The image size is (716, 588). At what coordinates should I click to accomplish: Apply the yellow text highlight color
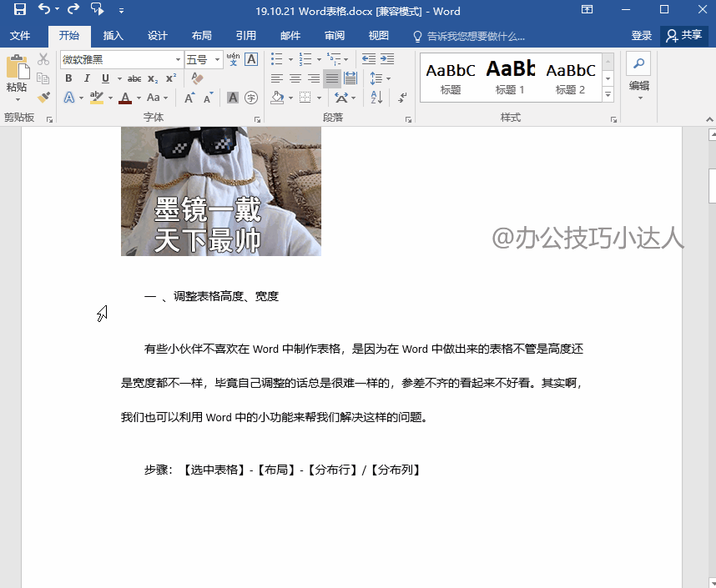pos(97,98)
